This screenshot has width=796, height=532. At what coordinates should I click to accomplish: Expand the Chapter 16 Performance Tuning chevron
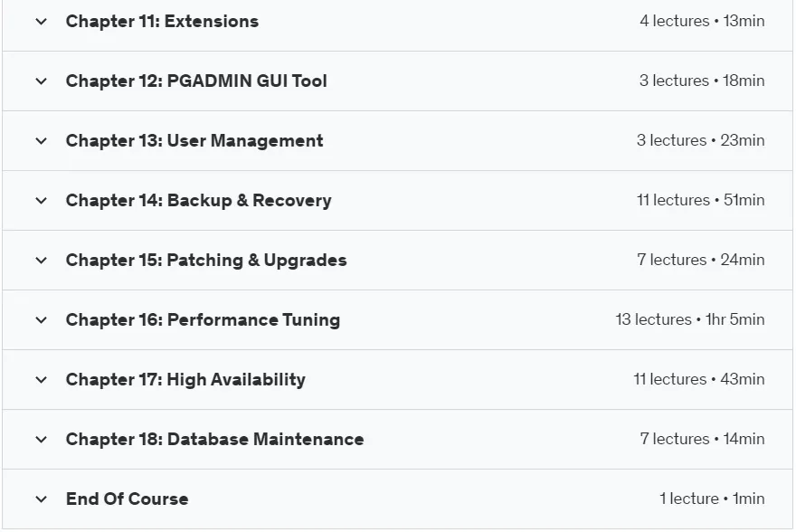(x=41, y=320)
